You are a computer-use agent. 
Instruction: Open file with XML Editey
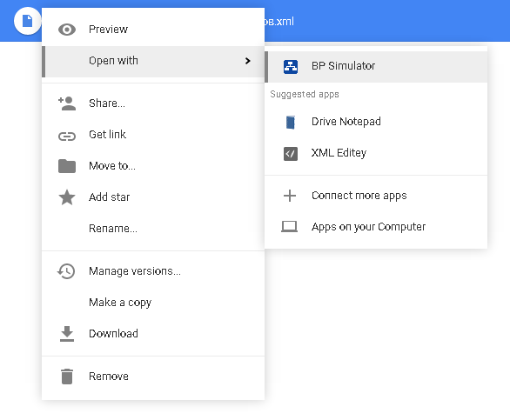pos(376,153)
